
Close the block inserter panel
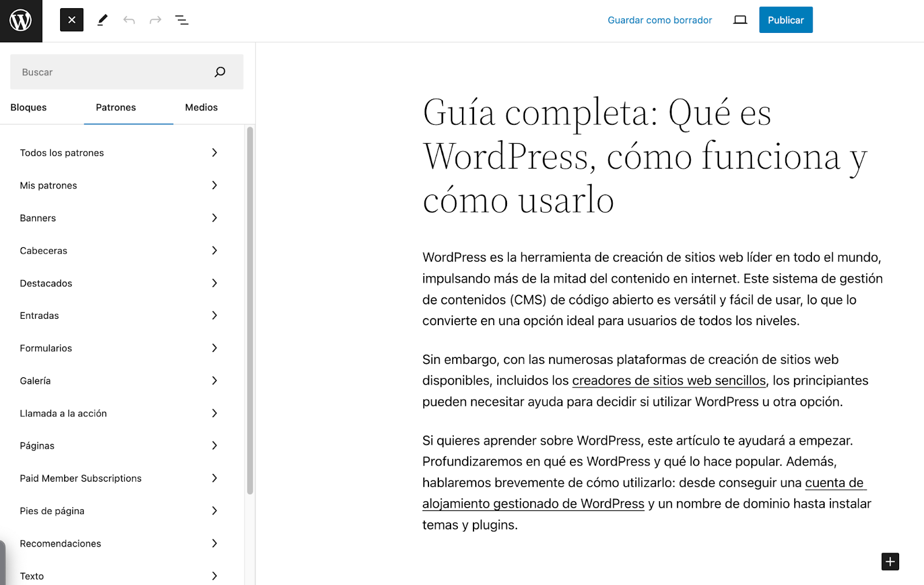pos(72,20)
